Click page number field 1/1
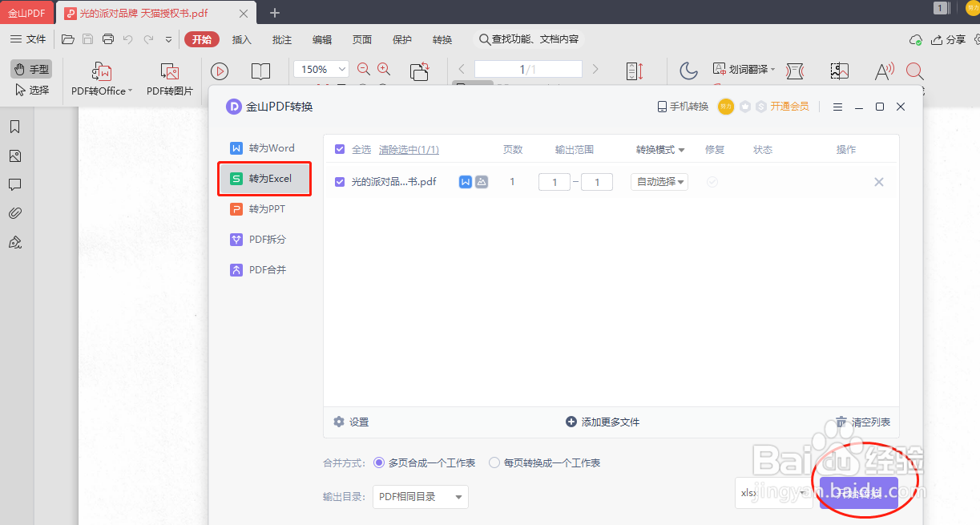This screenshot has height=525, width=980. coord(528,70)
